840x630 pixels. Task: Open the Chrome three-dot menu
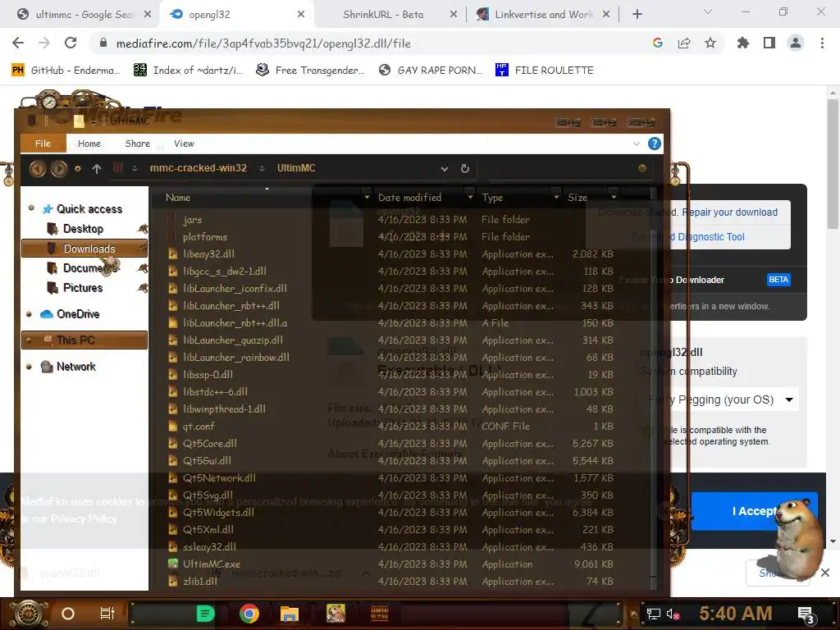point(822,43)
